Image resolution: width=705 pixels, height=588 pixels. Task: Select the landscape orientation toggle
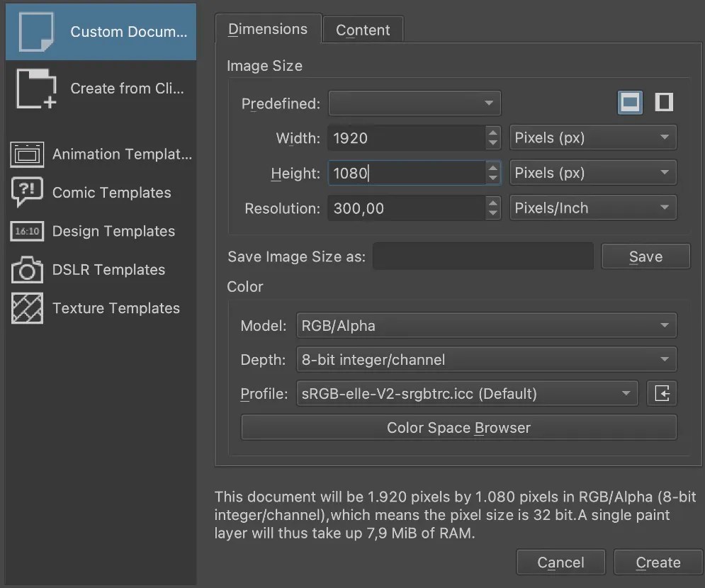point(629,102)
